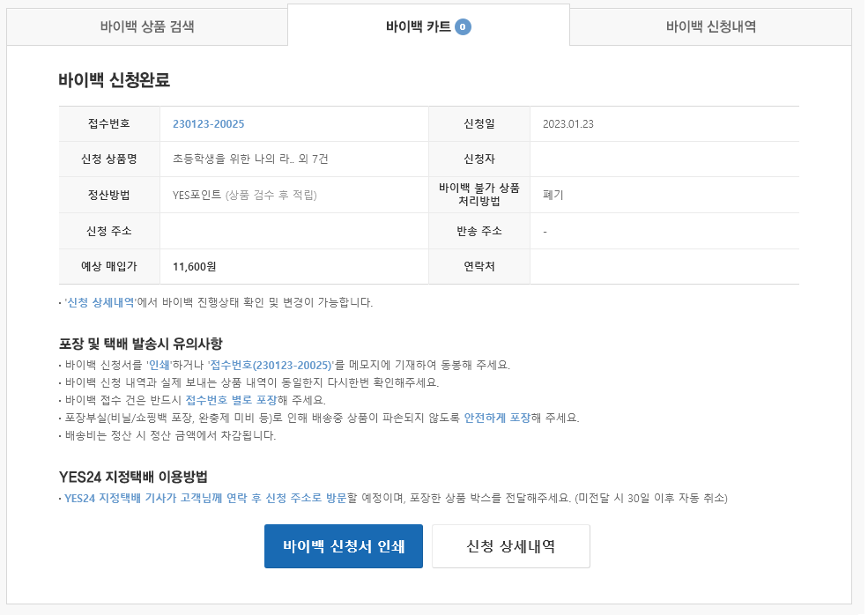Switch to 바이백 신청내역 tab
The width and height of the screenshot is (868, 615).
tap(711, 26)
